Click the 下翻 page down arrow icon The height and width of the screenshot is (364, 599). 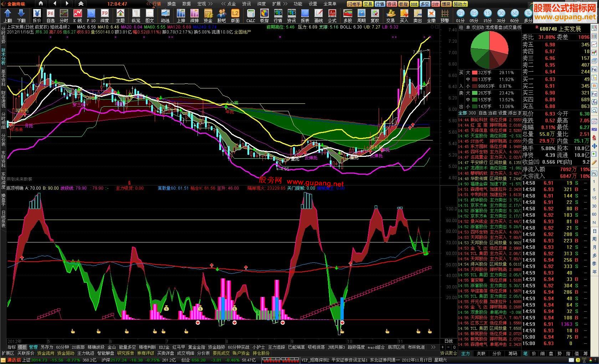(x=21, y=16)
